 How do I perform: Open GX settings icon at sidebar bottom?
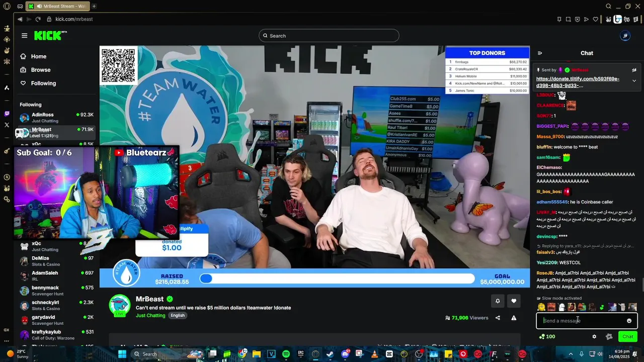(7, 330)
